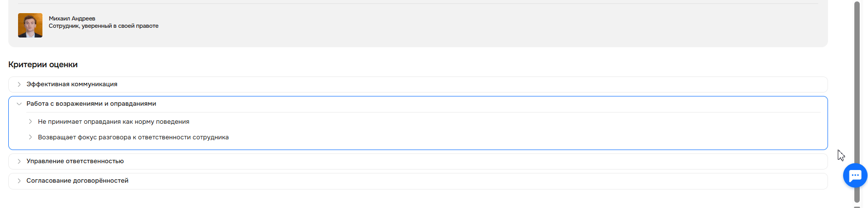Click the arrow icon next to Управление ответственностью

point(19,161)
